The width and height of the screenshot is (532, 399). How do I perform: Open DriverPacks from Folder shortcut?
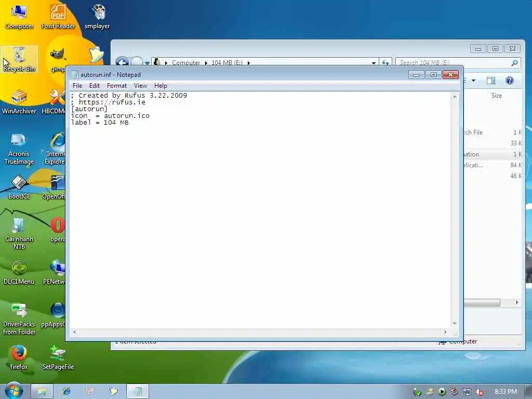click(x=19, y=319)
